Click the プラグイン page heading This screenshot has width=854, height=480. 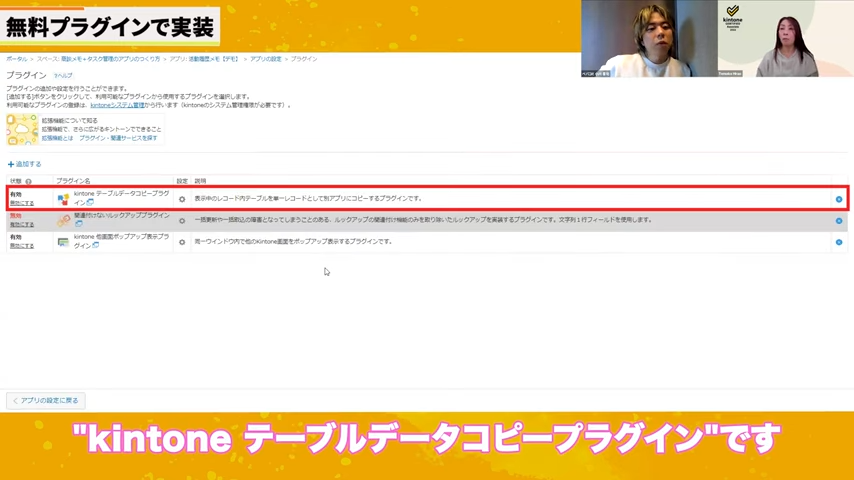26,75
